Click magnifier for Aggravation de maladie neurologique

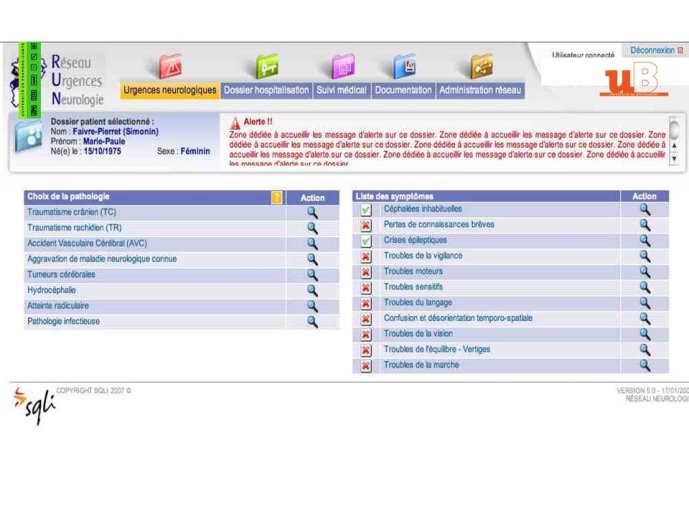[x=312, y=259]
